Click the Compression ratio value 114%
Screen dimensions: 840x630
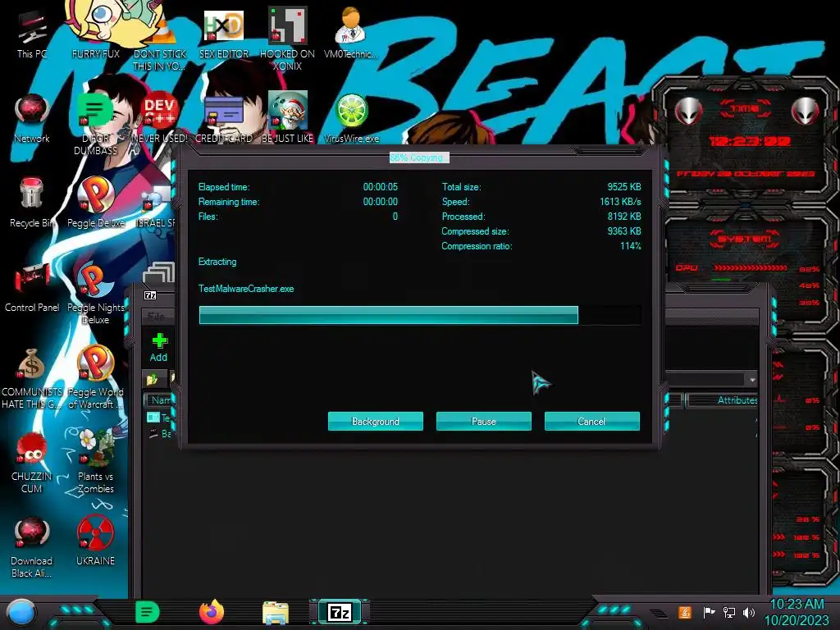[x=631, y=246]
